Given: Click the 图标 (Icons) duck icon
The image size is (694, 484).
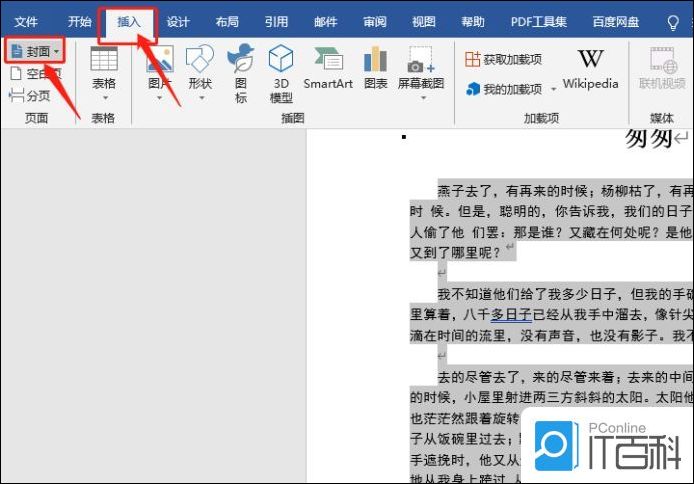Looking at the screenshot, I should (240, 58).
